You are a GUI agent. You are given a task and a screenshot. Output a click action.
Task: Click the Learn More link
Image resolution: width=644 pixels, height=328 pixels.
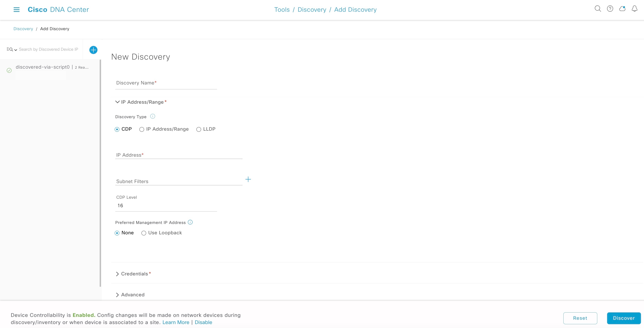[x=176, y=322]
